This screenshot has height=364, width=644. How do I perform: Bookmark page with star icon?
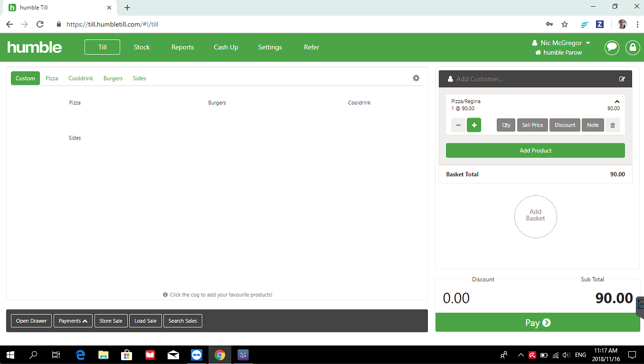pos(565,24)
